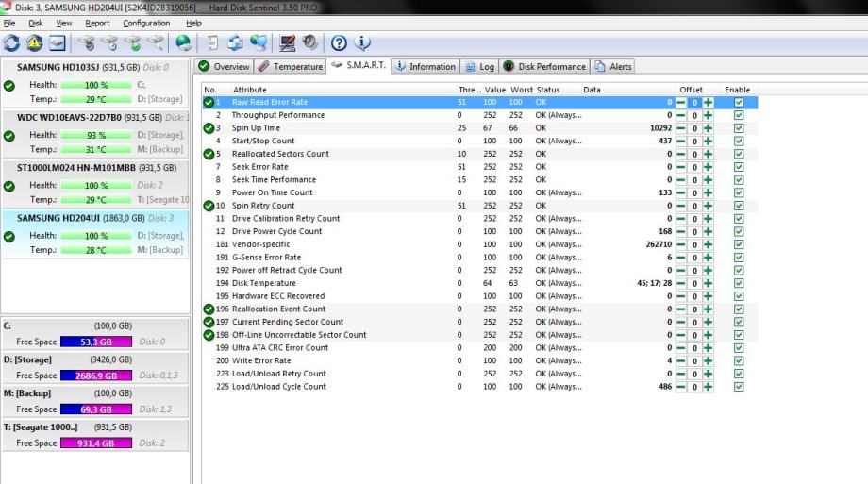Select the Hardware ECC Recovered row
This screenshot has height=484, width=868.
pyautogui.click(x=480, y=296)
